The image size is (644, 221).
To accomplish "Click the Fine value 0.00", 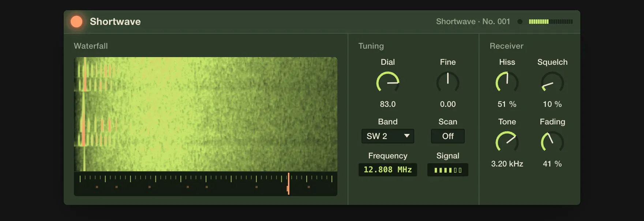I will (x=448, y=104).
